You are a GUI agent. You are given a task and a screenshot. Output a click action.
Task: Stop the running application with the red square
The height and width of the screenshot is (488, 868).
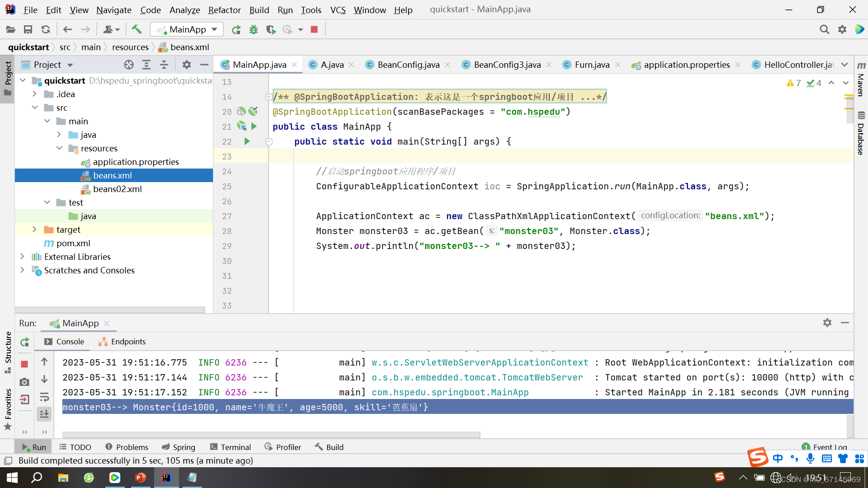[x=314, y=29]
